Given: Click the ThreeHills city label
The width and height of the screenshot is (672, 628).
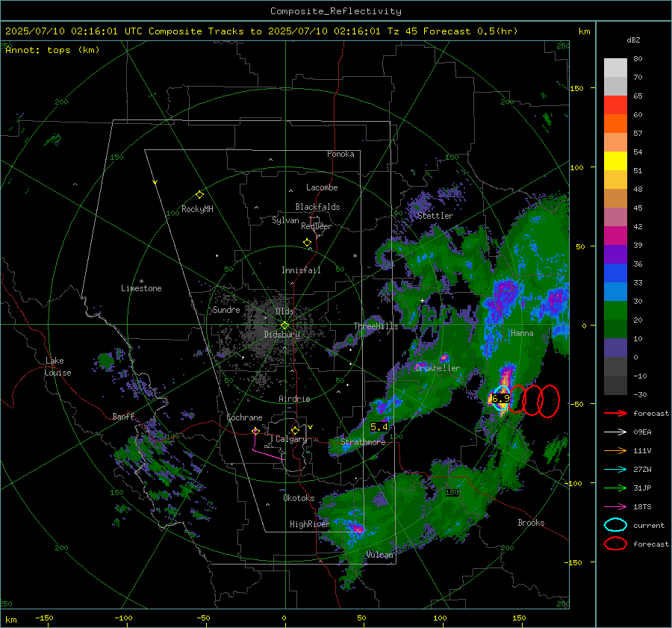Looking at the screenshot, I should click(x=376, y=326).
